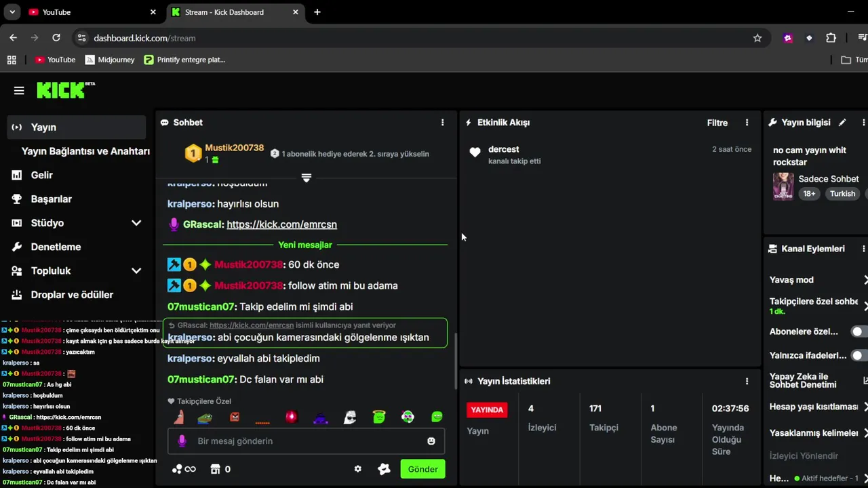This screenshot has height=488, width=868.
Task: Insert the Patrick star emote
Action: click(x=178, y=417)
